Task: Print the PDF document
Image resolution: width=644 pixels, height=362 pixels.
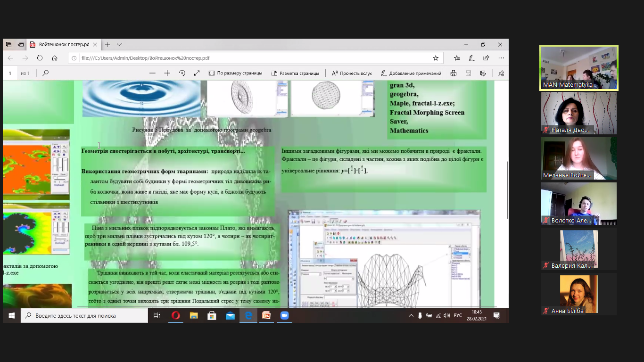Action: (x=454, y=73)
